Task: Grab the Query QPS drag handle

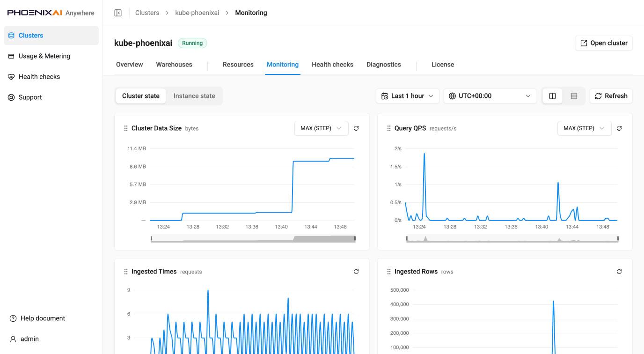Action: (389, 128)
